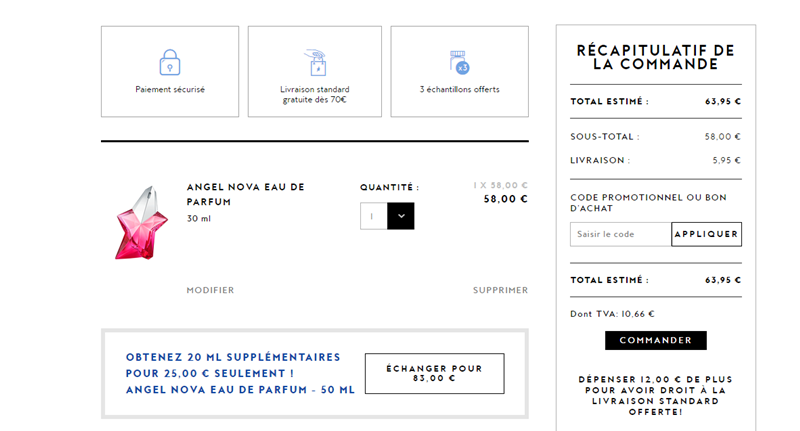
Task: Apply promo code with Appliquer button
Action: click(707, 234)
